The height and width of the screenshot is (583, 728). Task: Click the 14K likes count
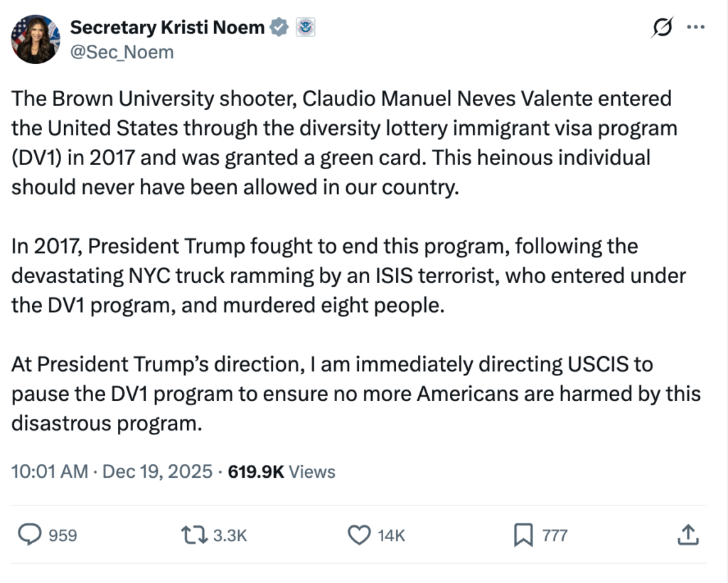pyautogui.click(x=391, y=535)
